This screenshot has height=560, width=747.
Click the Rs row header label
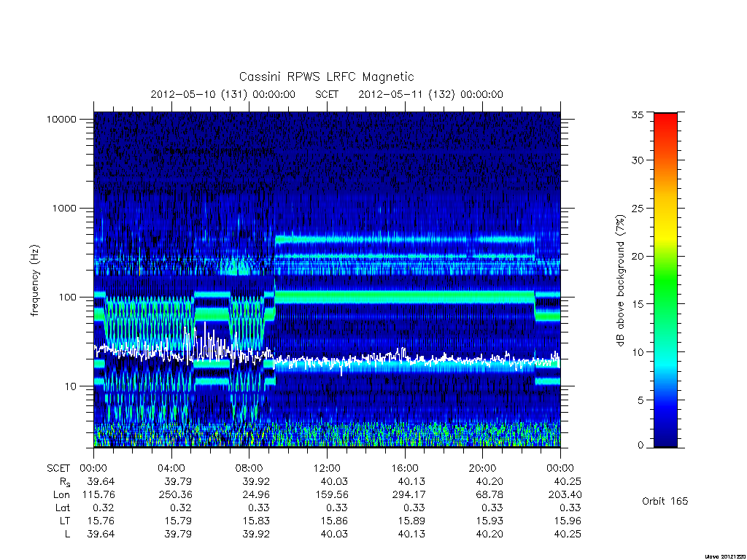(x=63, y=482)
